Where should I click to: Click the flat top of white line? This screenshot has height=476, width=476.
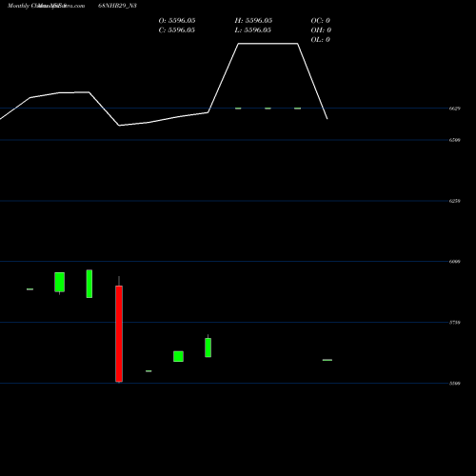click(268, 44)
